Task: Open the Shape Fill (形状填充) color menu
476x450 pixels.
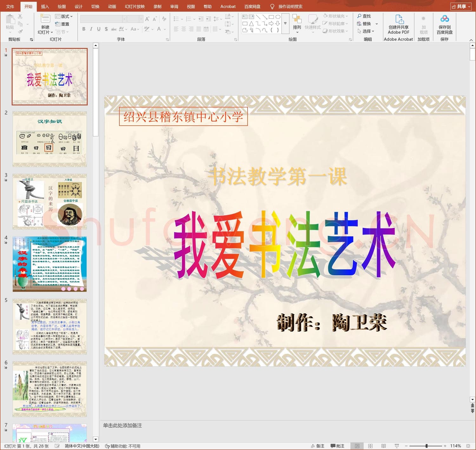Action: click(x=335, y=16)
